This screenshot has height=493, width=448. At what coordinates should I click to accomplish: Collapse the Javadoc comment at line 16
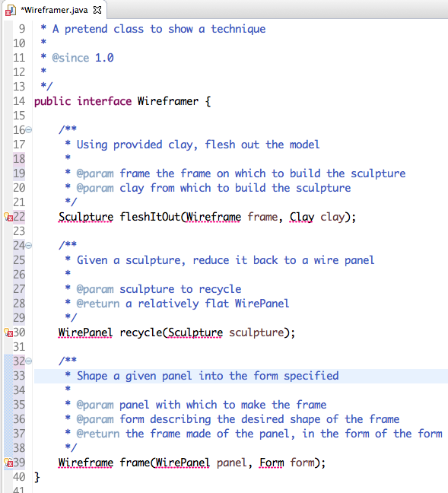[29, 129]
